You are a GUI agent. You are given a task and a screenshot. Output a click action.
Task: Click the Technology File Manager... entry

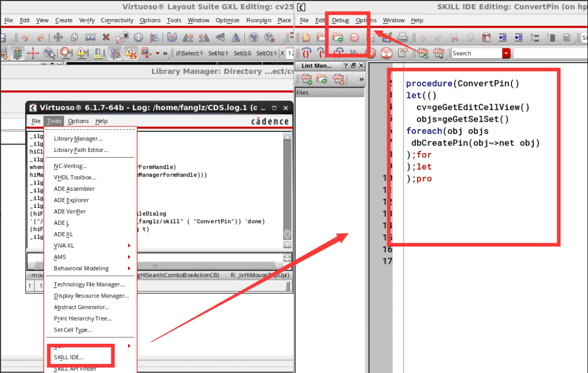(x=89, y=284)
